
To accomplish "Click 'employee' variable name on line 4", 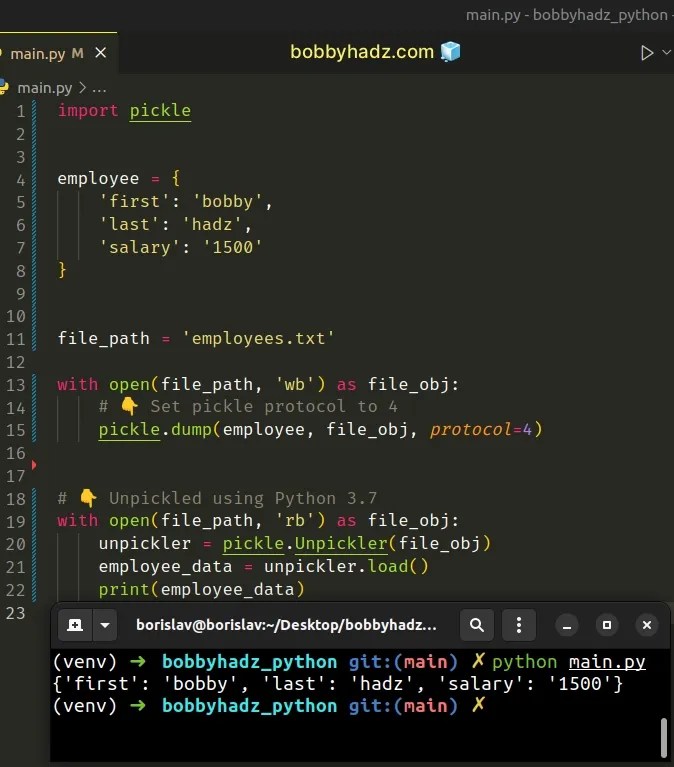I will (x=98, y=179).
